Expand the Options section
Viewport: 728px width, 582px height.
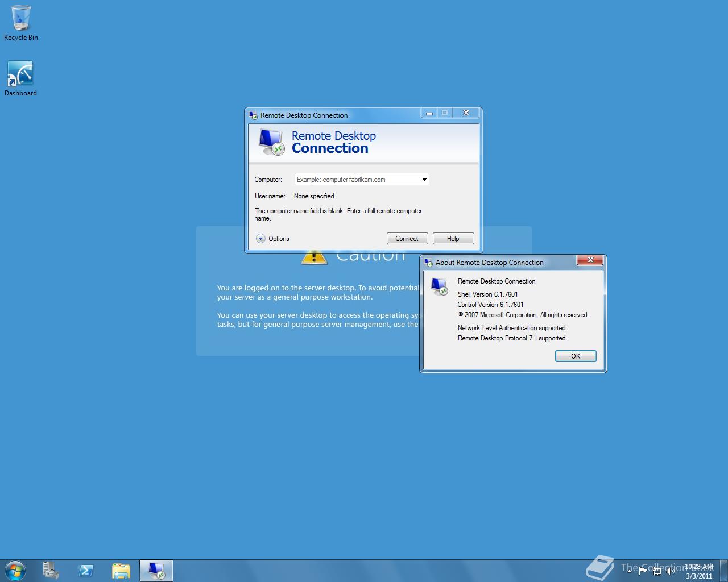pos(272,239)
